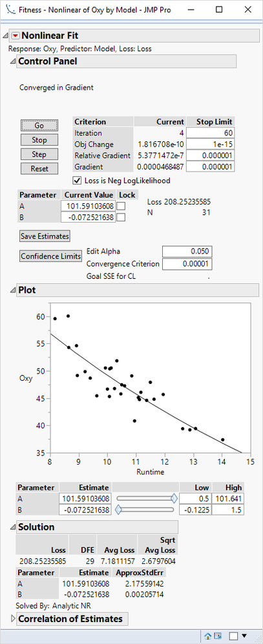
Task: Collapse the Control Panel section
Action: click(x=12, y=61)
